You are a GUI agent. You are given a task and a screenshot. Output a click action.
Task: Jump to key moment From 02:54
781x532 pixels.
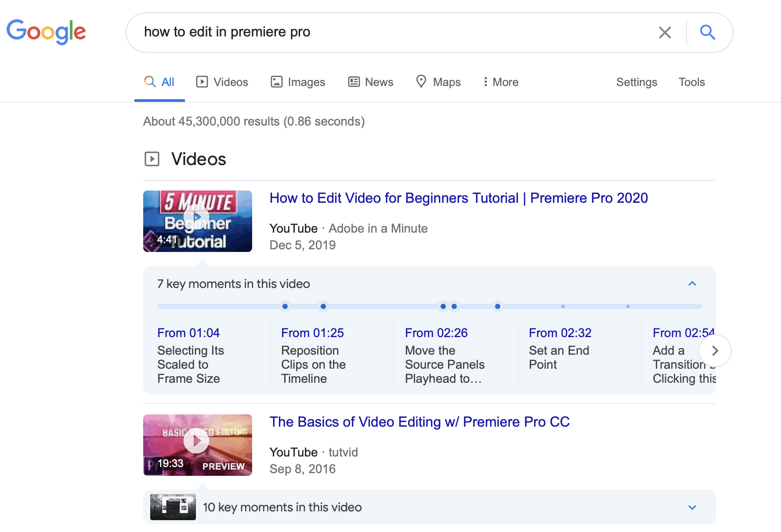coord(683,333)
